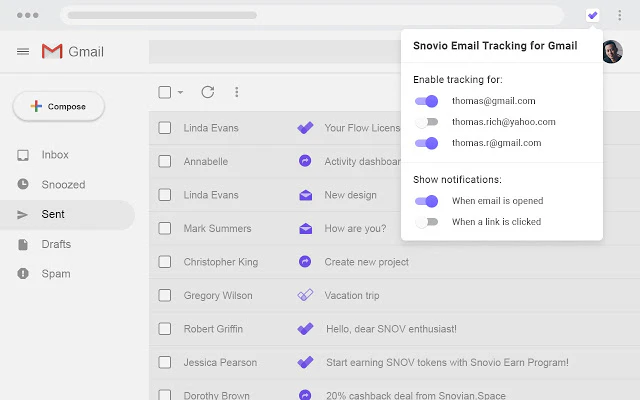Click link-clicked icon on Create new project email

[305, 261]
